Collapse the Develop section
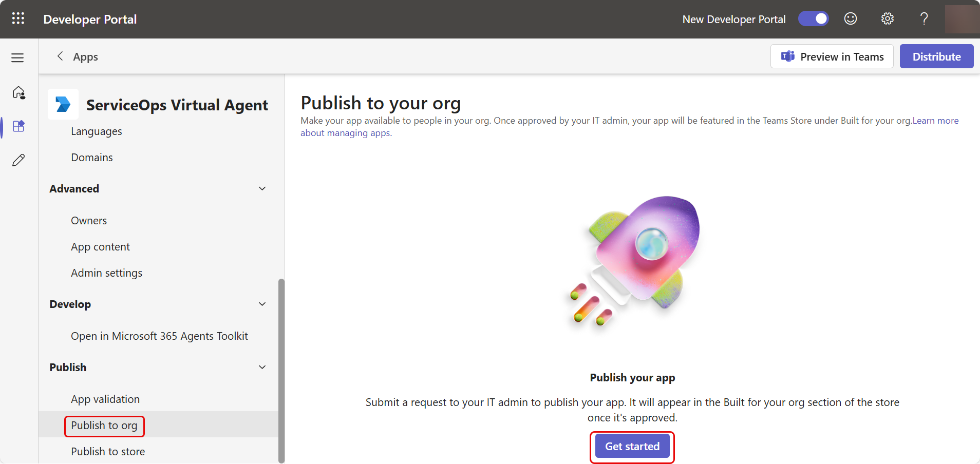This screenshot has width=980, height=464. (x=262, y=304)
